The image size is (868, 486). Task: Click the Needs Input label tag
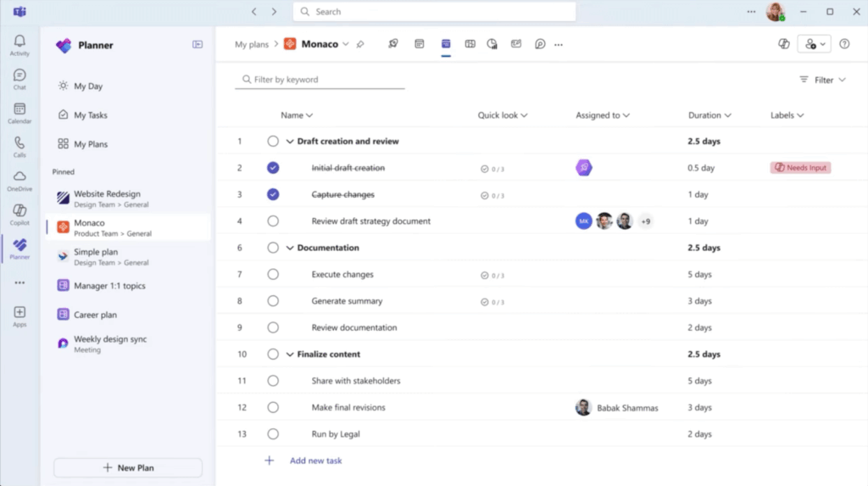tap(800, 167)
